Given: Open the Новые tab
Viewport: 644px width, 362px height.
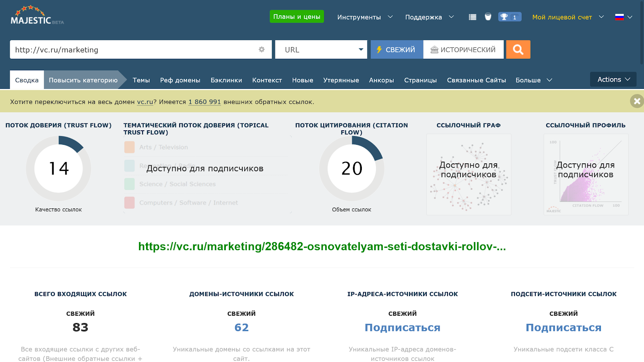Looking at the screenshot, I should (303, 80).
